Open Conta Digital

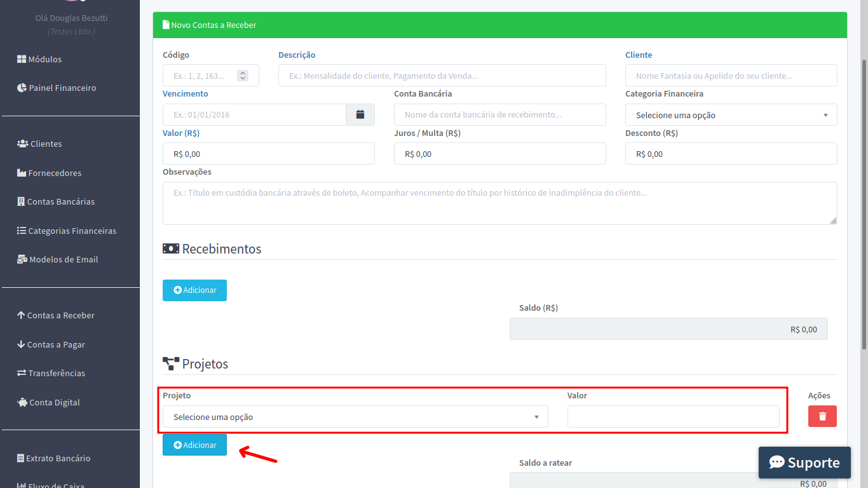pos(48,402)
